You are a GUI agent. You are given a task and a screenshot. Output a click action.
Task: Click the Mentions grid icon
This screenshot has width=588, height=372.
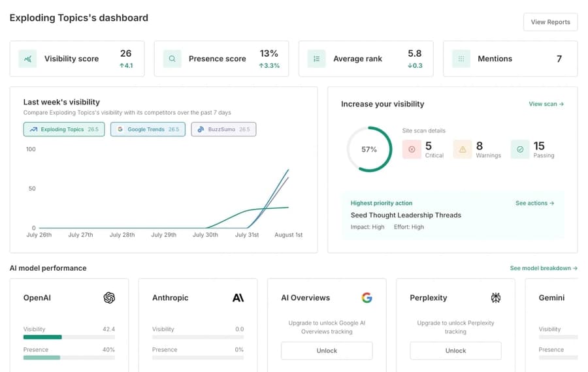click(461, 59)
